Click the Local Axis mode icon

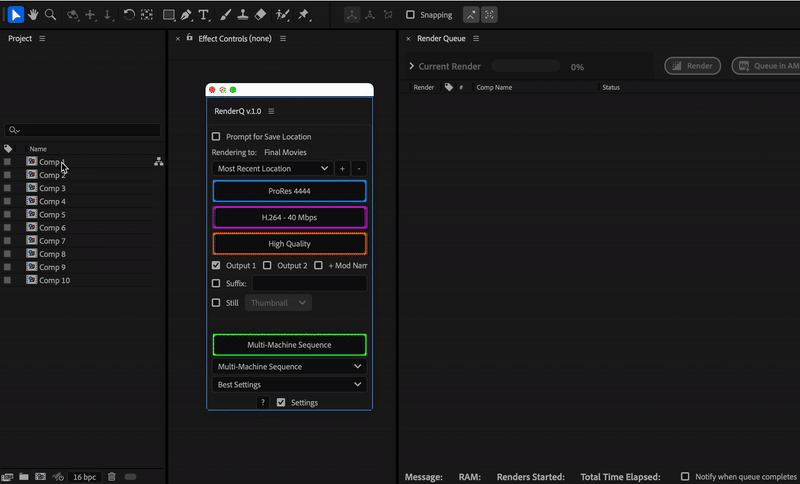(x=352, y=15)
